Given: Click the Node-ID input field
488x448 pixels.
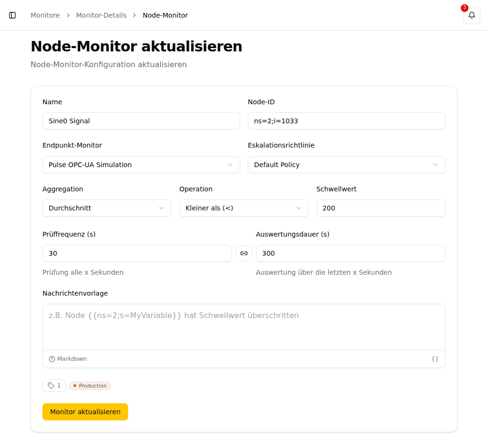Looking at the screenshot, I should tap(346, 121).
